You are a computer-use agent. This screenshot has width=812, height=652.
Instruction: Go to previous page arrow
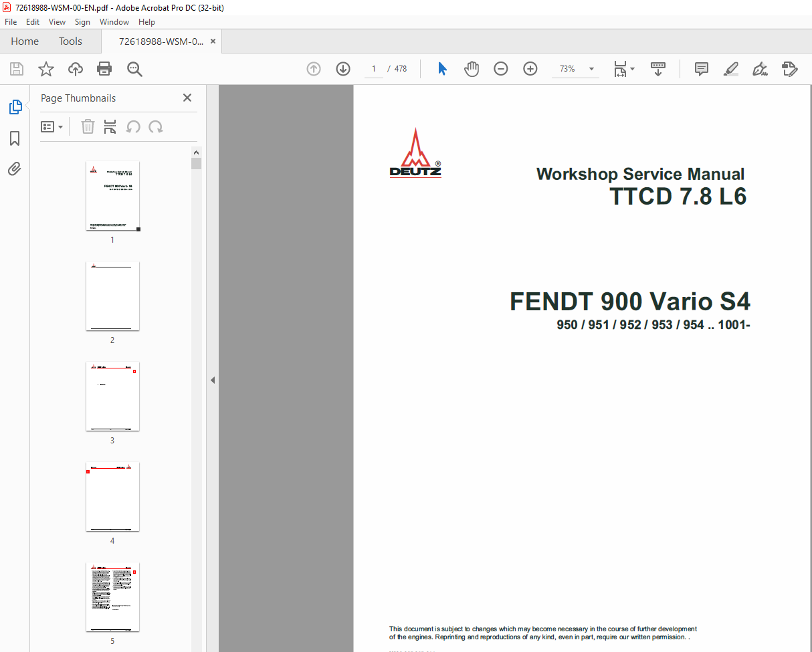[x=314, y=69]
